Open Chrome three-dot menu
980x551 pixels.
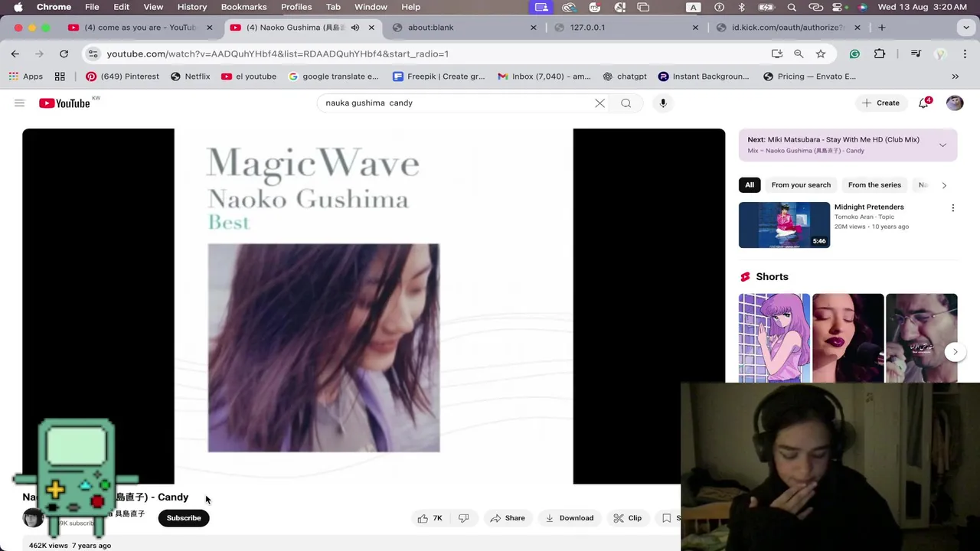965,54
